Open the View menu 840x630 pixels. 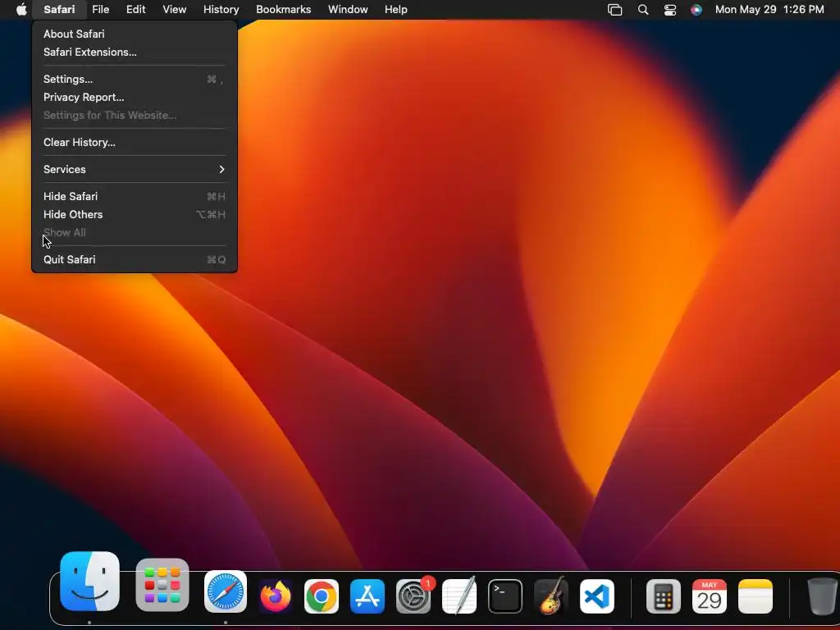coord(174,9)
